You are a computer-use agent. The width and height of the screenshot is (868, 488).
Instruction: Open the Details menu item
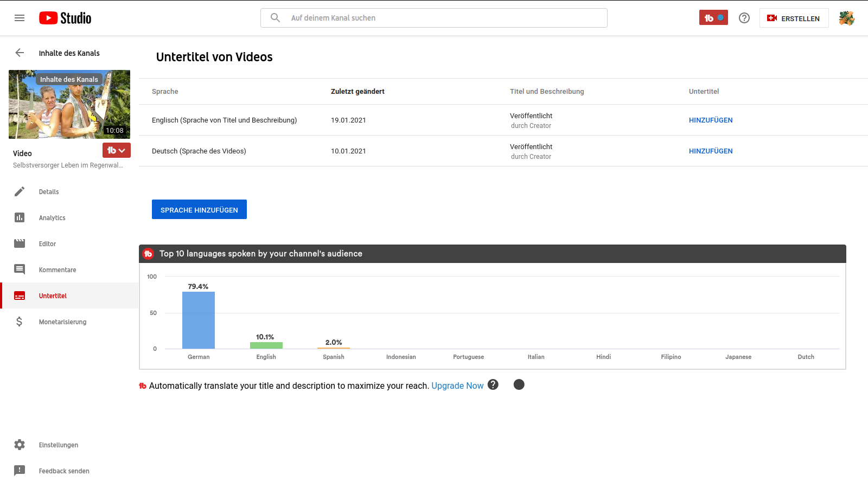pos(49,191)
